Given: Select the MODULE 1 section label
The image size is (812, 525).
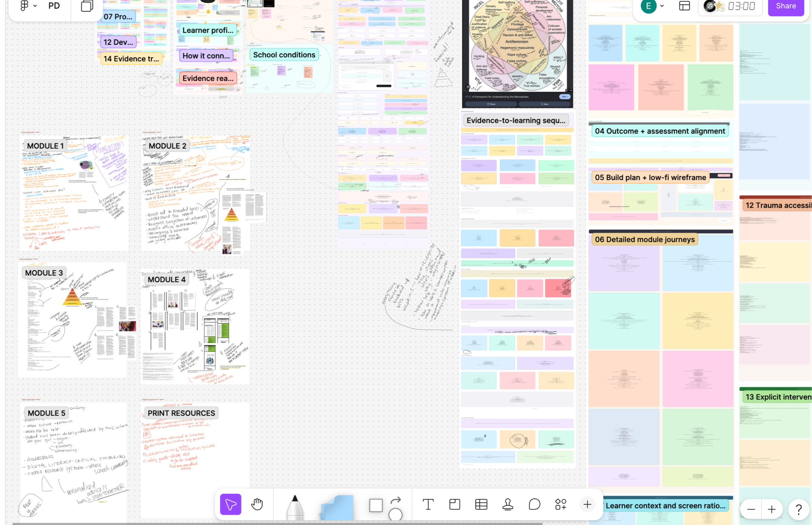Looking at the screenshot, I should pyautogui.click(x=45, y=146).
